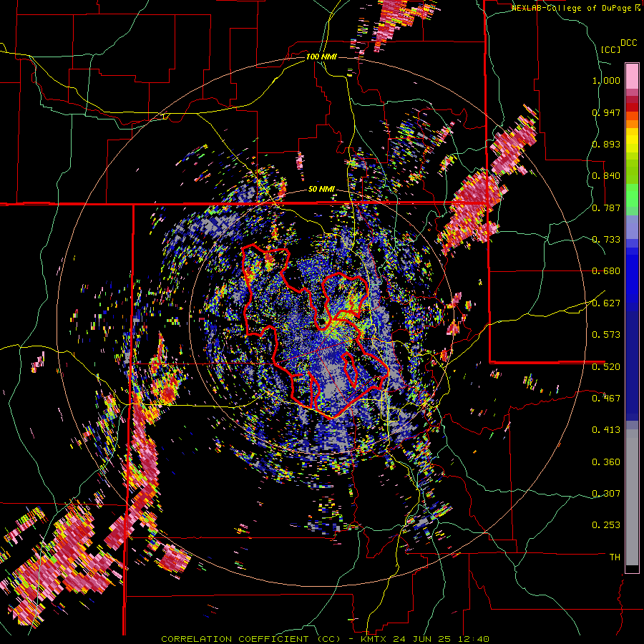The width and height of the screenshot is (644, 644).
Task: Click the 0.947 scale value
Action: (606, 112)
